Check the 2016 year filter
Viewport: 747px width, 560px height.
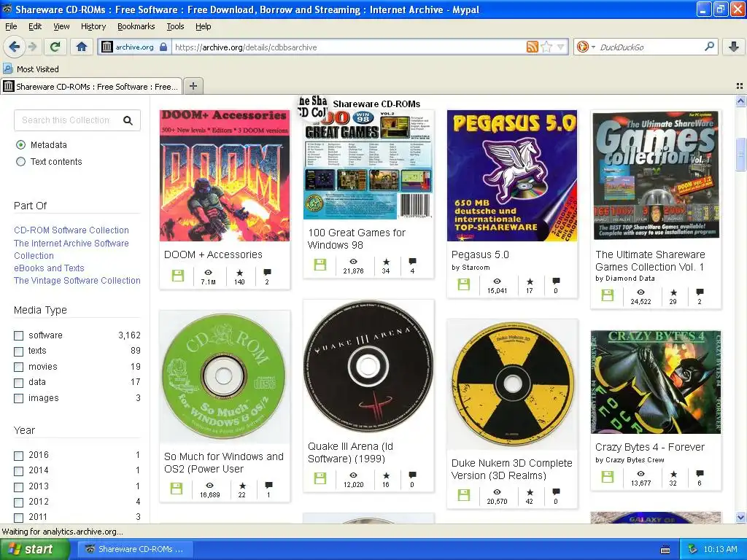pos(18,456)
